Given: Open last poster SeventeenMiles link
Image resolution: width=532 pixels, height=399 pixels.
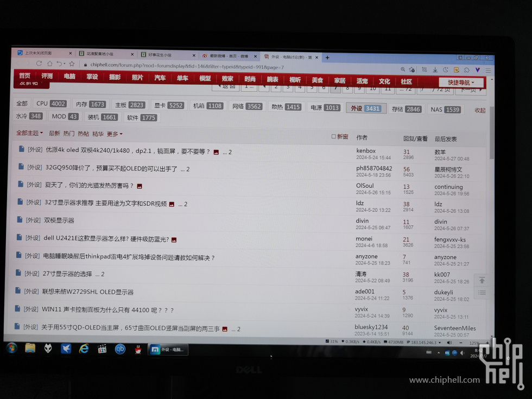Looking at the screenshot, I should pos(455,328).
